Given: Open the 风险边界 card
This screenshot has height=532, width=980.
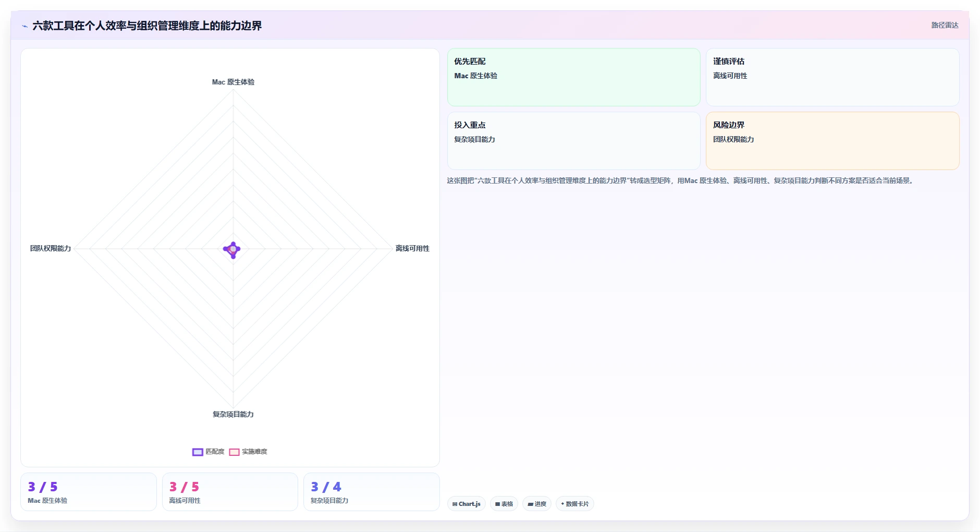Looking at the screenshot, I should [x=832, y=141].
